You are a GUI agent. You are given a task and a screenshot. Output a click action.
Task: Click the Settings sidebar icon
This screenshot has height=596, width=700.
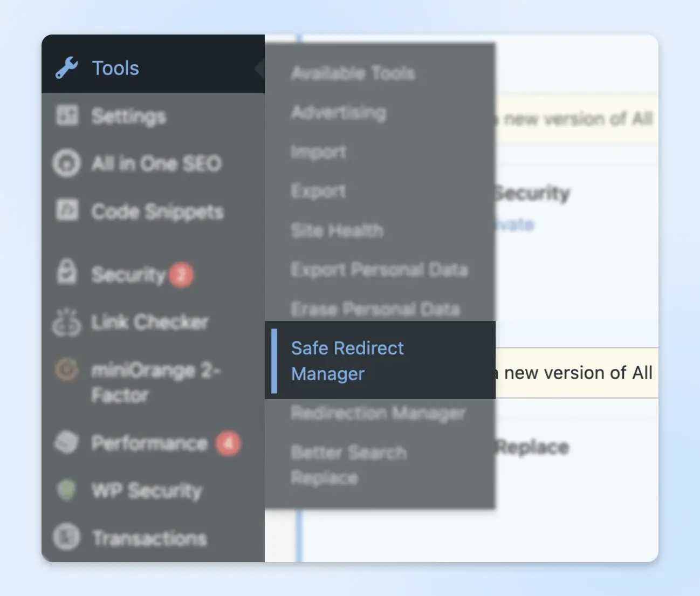coord(67,115)
